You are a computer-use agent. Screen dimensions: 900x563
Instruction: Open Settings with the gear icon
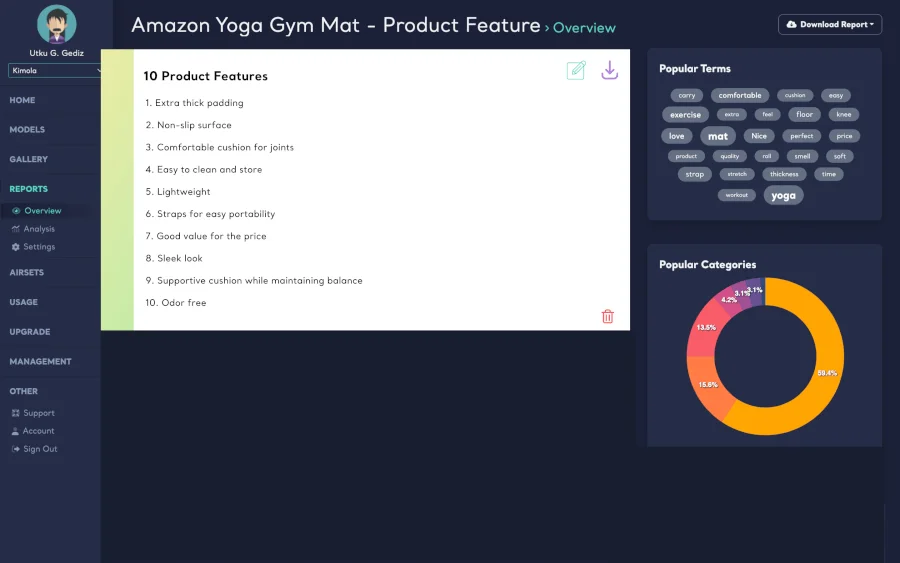click(x=33, y=247)
